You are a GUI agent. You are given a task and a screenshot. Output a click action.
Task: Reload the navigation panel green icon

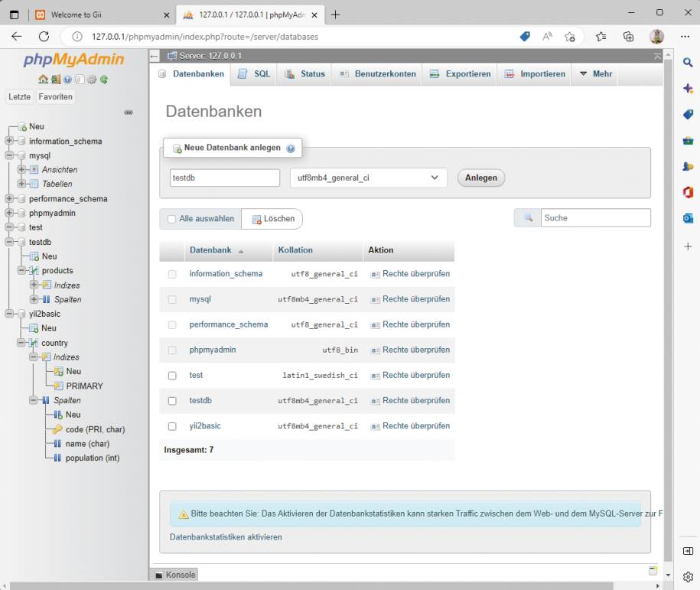pos(103,80)
